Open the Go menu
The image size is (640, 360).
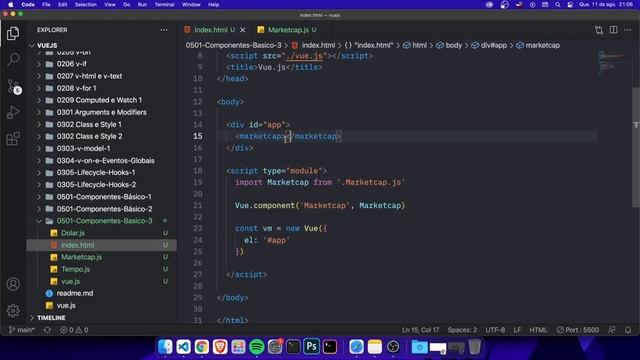(127, 4)
